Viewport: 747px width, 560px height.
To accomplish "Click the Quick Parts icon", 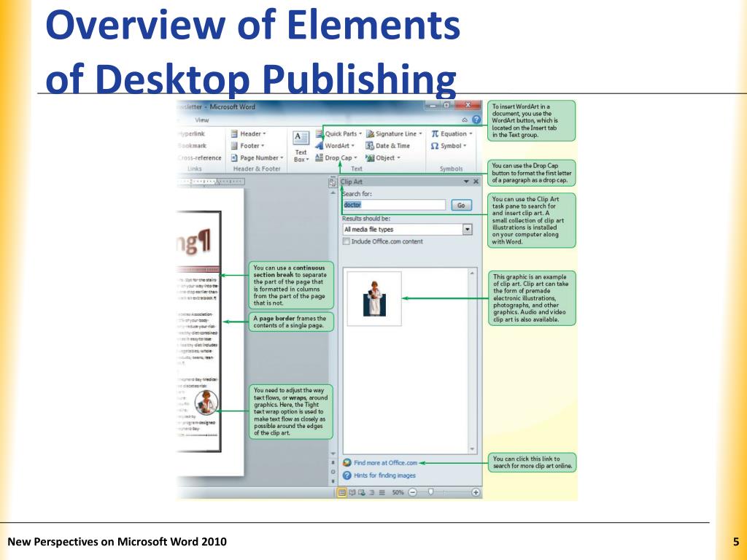I will 320,134.
